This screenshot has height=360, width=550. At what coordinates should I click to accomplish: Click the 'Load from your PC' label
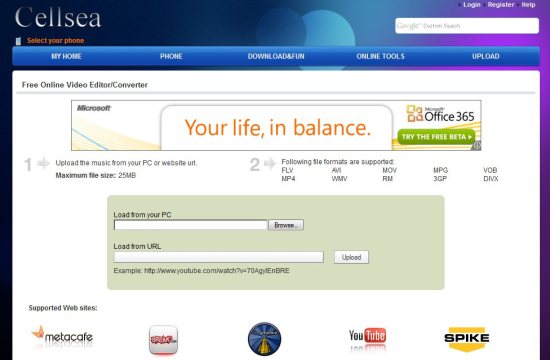(x=142, y=215)
